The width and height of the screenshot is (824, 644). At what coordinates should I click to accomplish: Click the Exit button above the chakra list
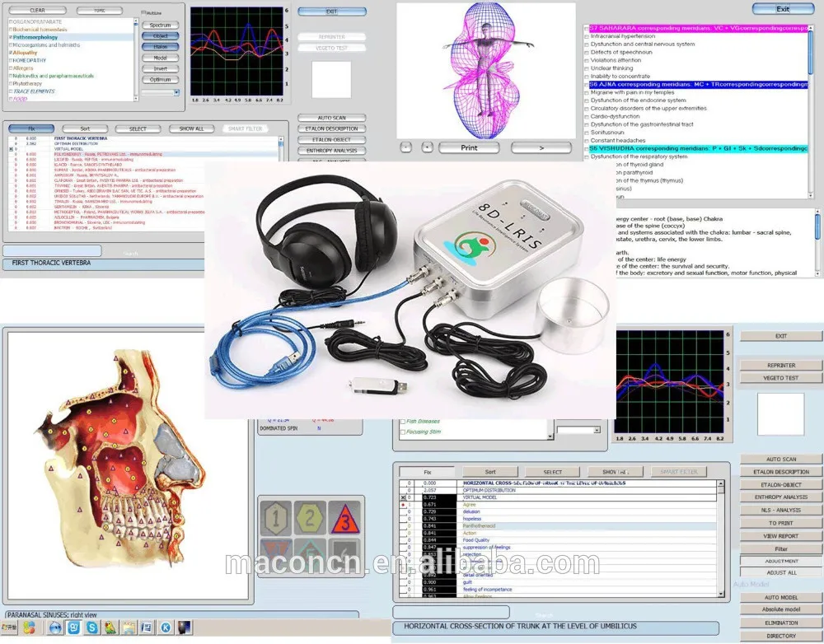tap(783, 9)
